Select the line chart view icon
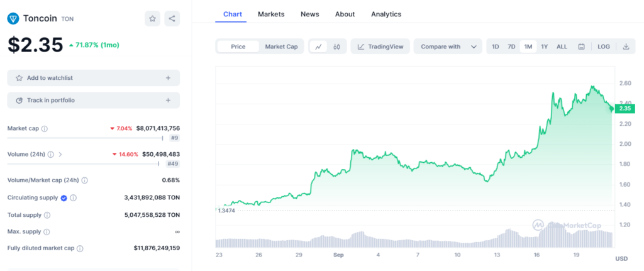 [319, 47]
